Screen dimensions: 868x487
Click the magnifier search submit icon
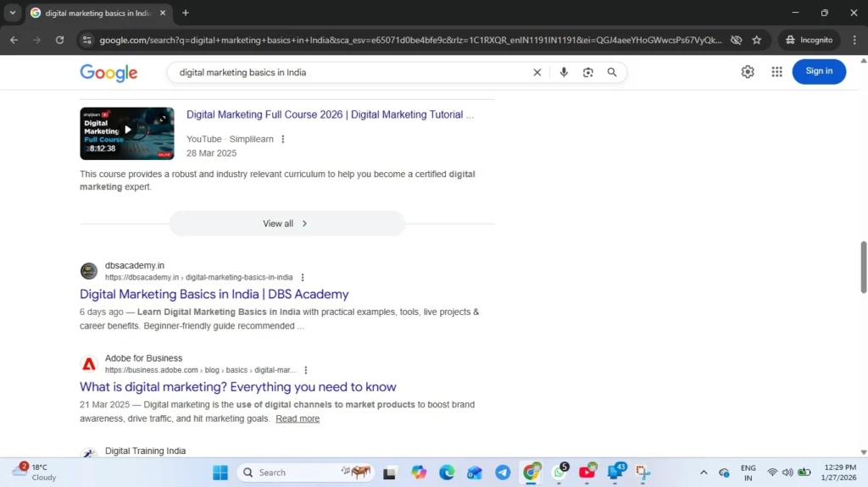pos(612,73)
